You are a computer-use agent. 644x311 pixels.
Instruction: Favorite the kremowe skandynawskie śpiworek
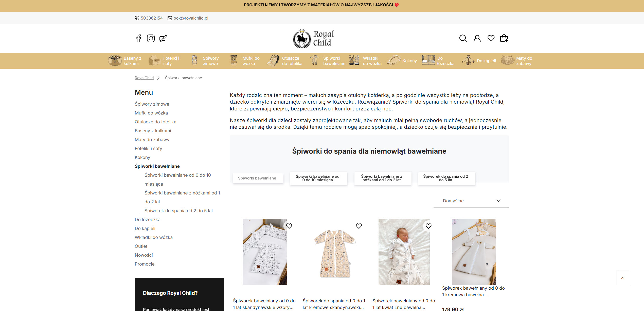pyautogui.click(x=359, y=226)
